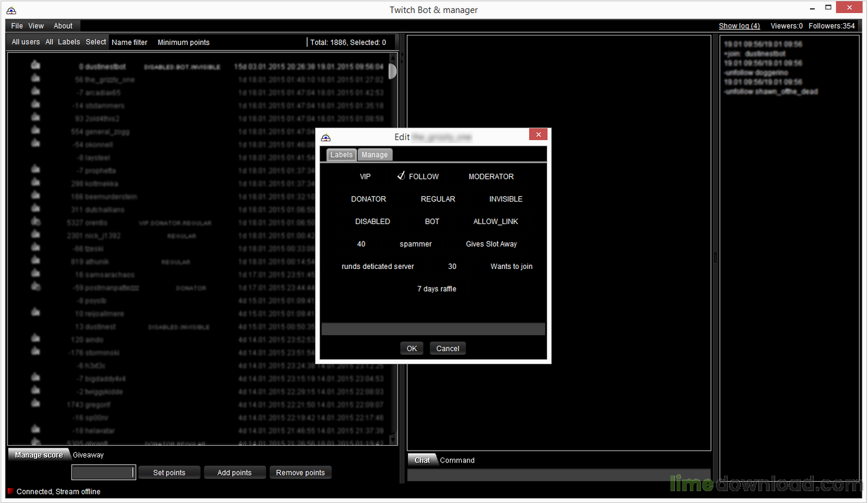
Task: Toggle the ALLOW_LINK label
Action: 496,222
